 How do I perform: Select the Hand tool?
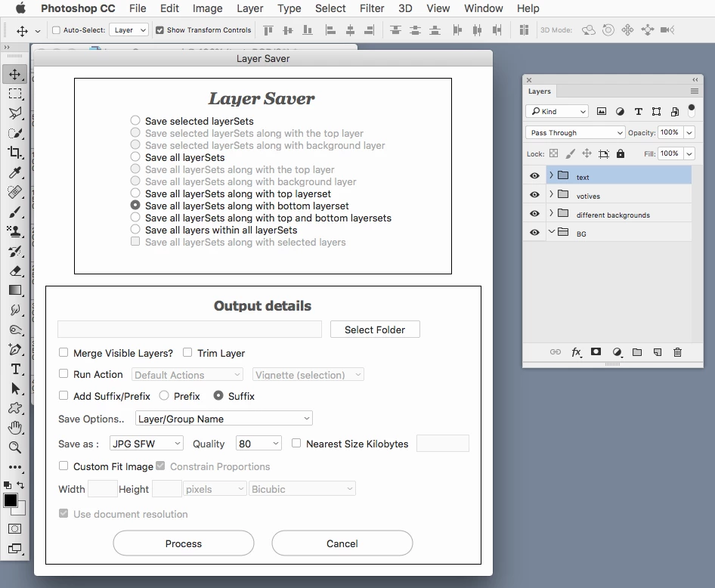(15, 428)
